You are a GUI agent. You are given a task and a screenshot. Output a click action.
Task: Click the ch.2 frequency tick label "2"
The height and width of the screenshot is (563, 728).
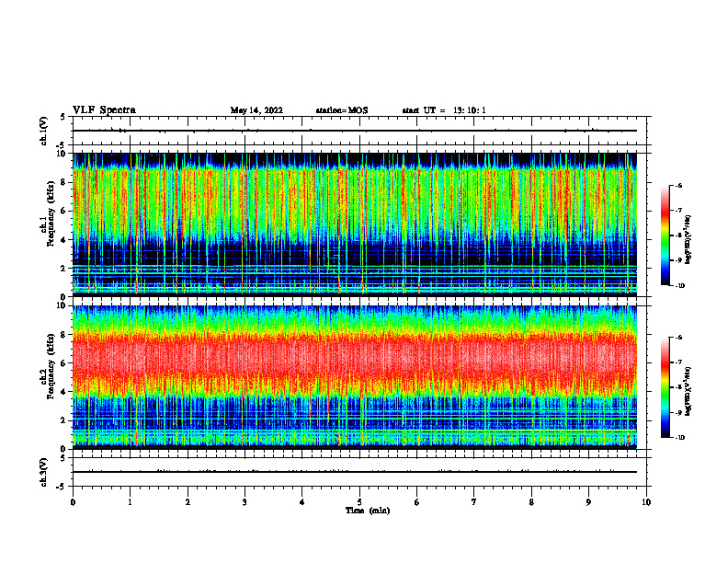pyautogui.click(x=63, y=420)
